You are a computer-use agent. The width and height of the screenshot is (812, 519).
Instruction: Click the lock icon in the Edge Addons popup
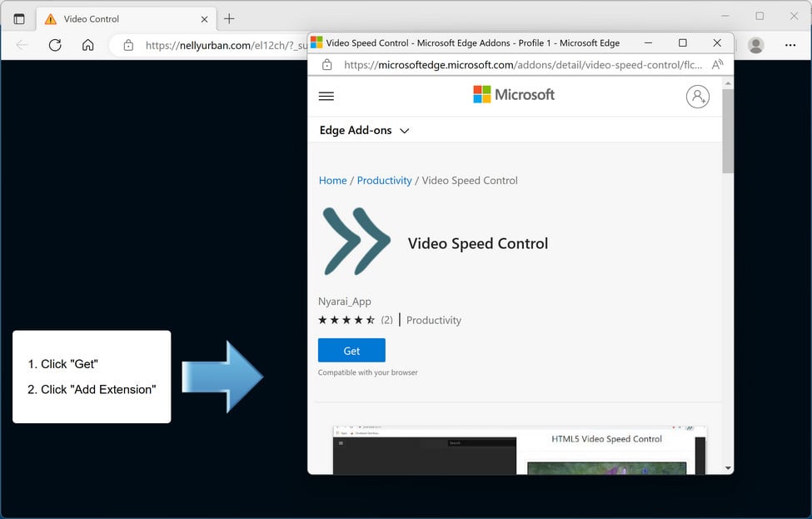[326, 65]
